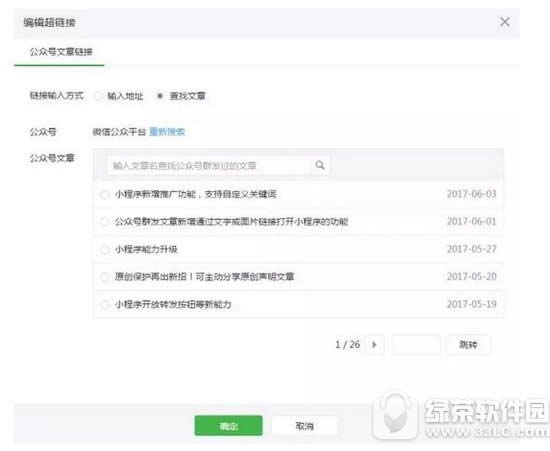This screenshot has height=451, width=550.
Task: Choose 小程序开放转发按钮等新能力 radio
Action: click(105, 304)
